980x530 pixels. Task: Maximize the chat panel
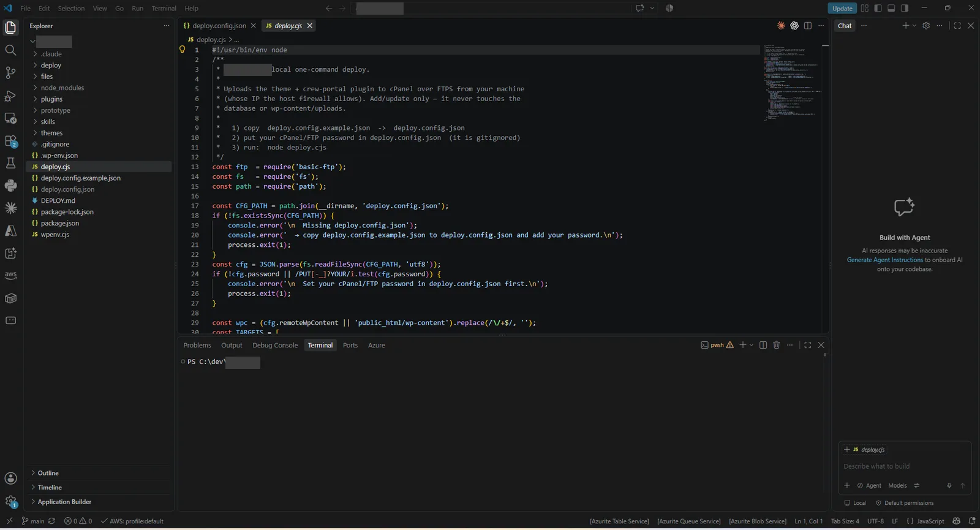pyautogui.click(x=957, y=26)
